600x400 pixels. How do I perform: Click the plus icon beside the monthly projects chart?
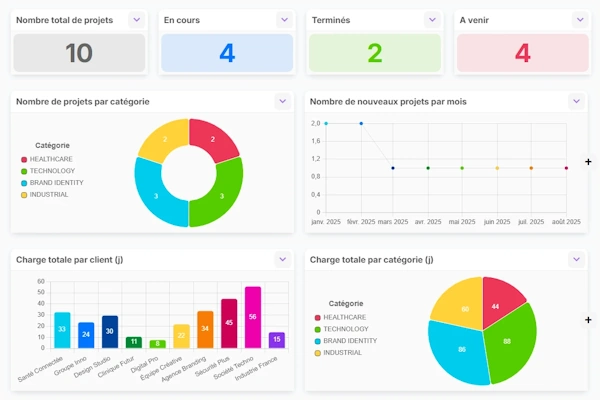click(588, 162)
